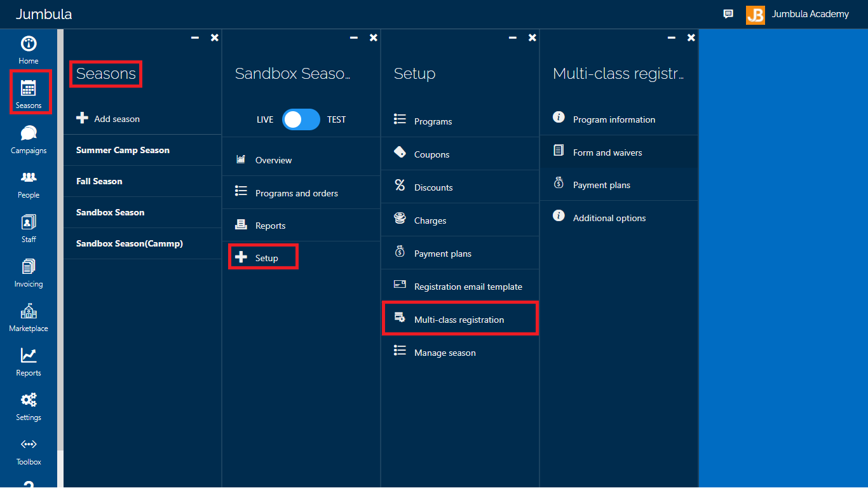Screen dimensions: 868x488
Task: Open the chat messages icon in header
Action: pos(728,14)
